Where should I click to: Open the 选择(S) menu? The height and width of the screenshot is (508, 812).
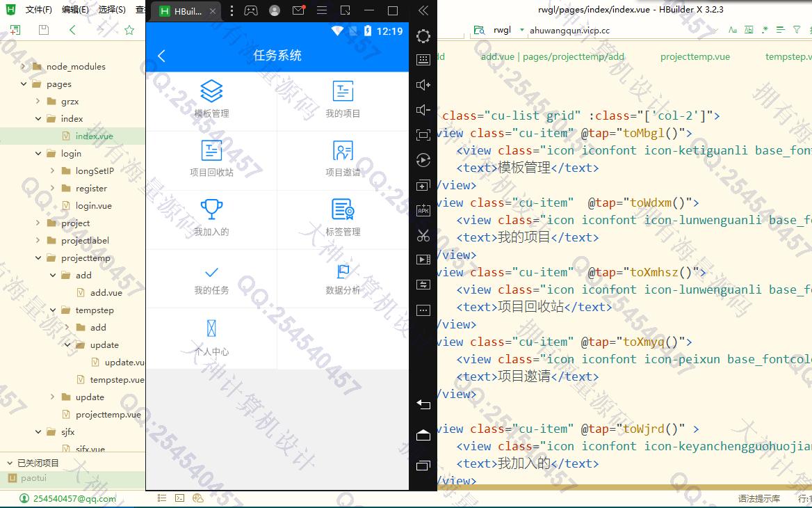pos(112,9)
